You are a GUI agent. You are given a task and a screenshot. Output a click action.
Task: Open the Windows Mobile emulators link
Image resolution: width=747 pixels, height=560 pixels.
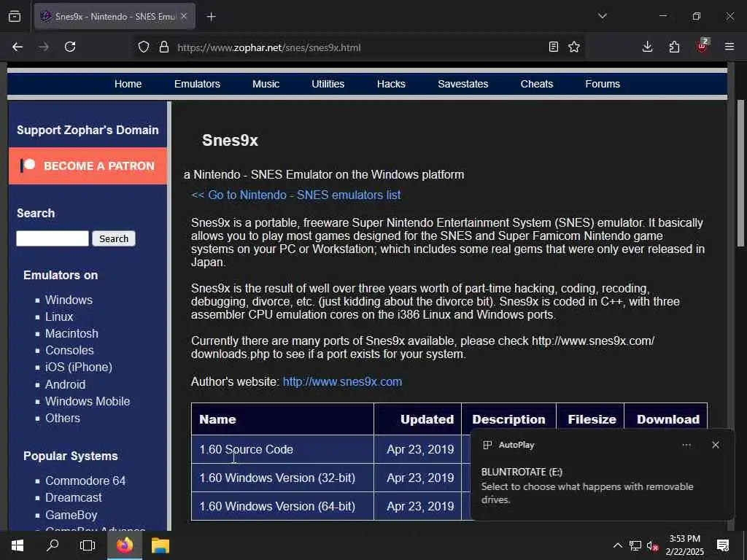[88, 401]
